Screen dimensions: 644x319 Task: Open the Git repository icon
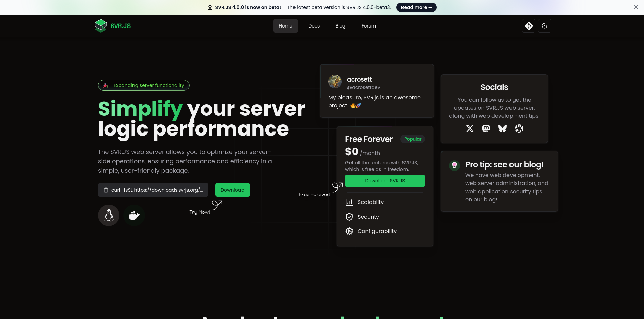(x=529, y=26)
